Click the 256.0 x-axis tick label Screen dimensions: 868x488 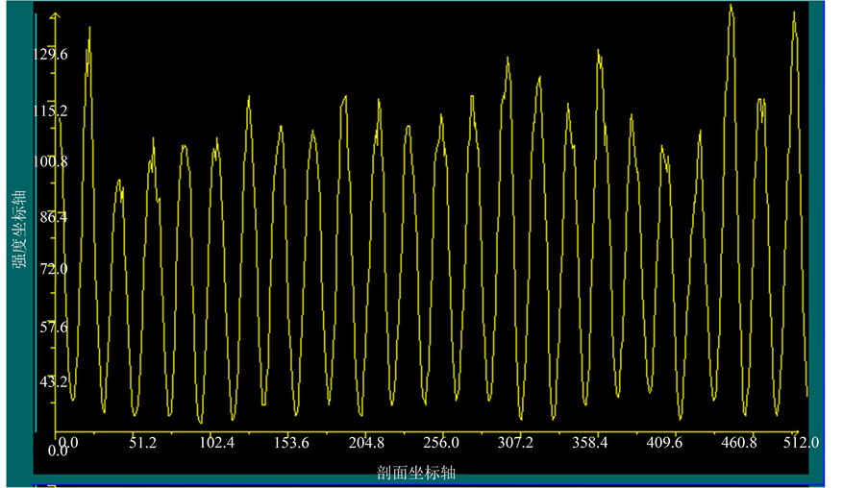pyautogui.click(x=441, y=443)
